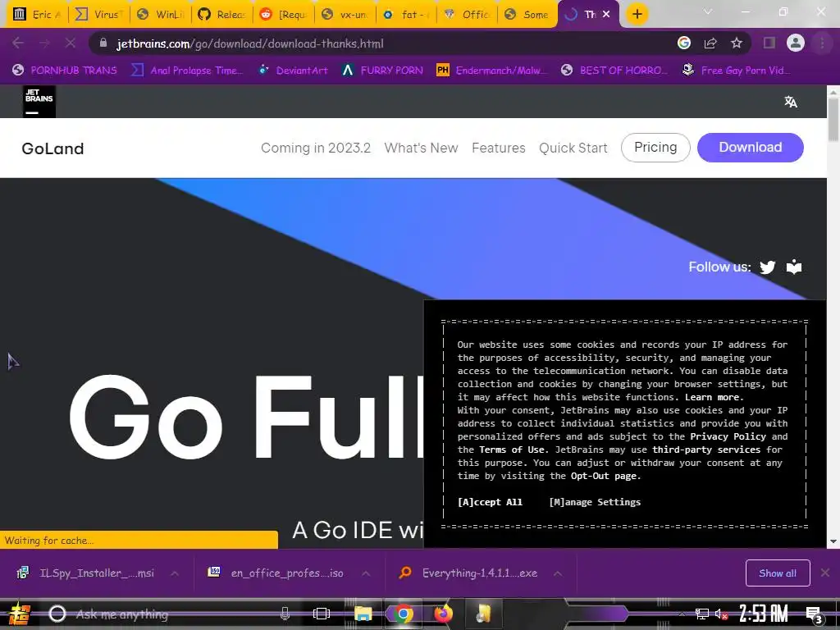Open the tab search chevron

[708, 11]
